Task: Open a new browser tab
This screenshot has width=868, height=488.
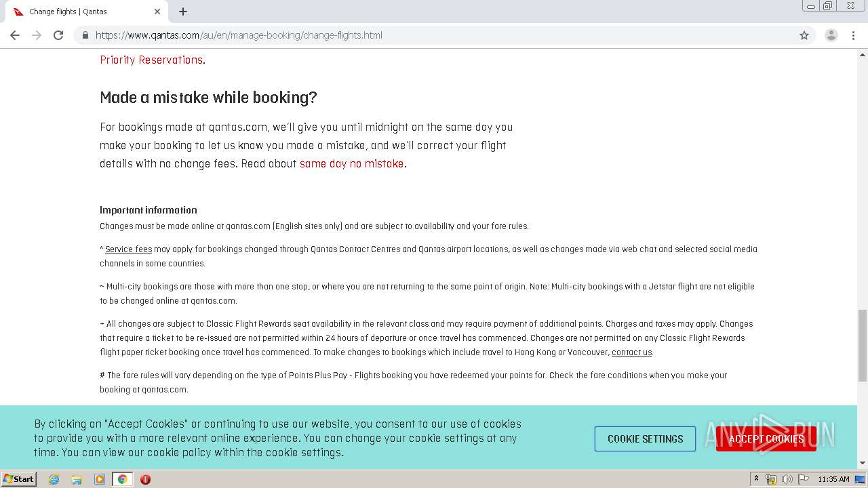Action: click(x=183, y=12)
